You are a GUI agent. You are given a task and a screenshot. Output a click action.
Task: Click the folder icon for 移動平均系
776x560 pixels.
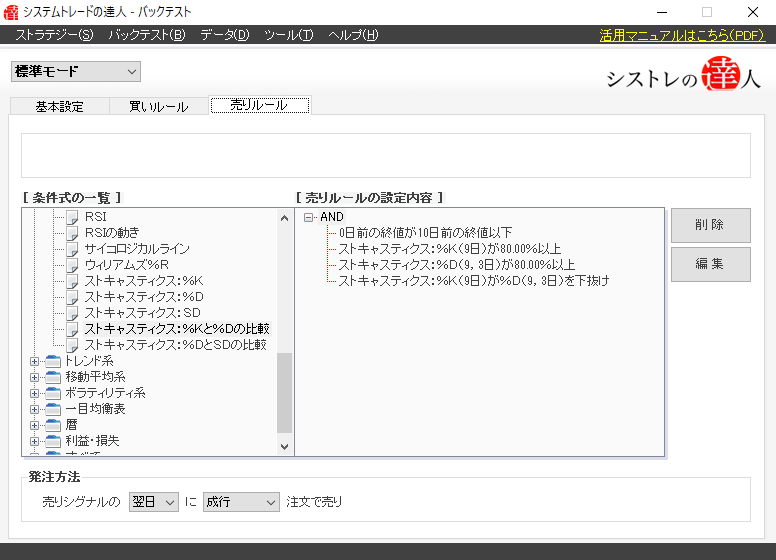53,377
